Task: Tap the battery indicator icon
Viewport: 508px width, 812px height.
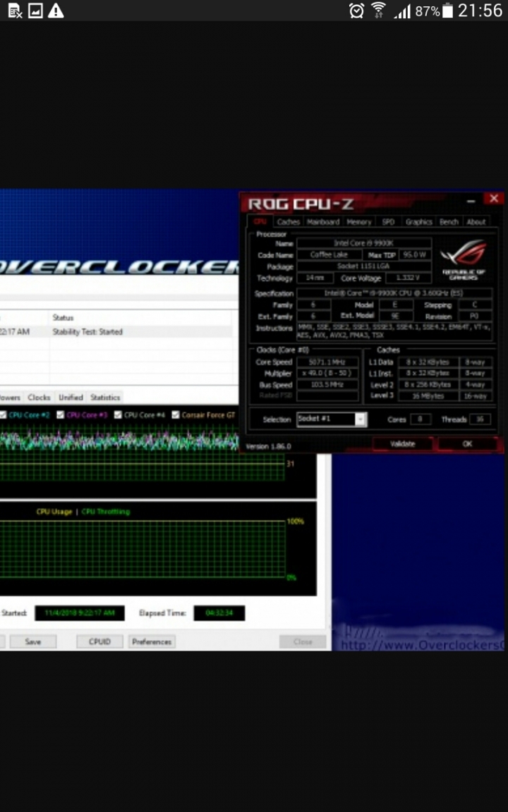Action: [447, 11]
